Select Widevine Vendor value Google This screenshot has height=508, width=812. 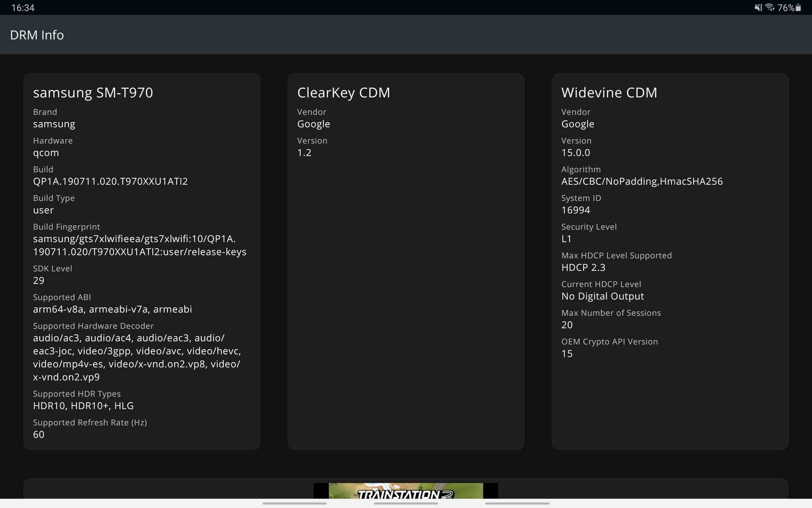pyautogui.click(x=578, y=124)
